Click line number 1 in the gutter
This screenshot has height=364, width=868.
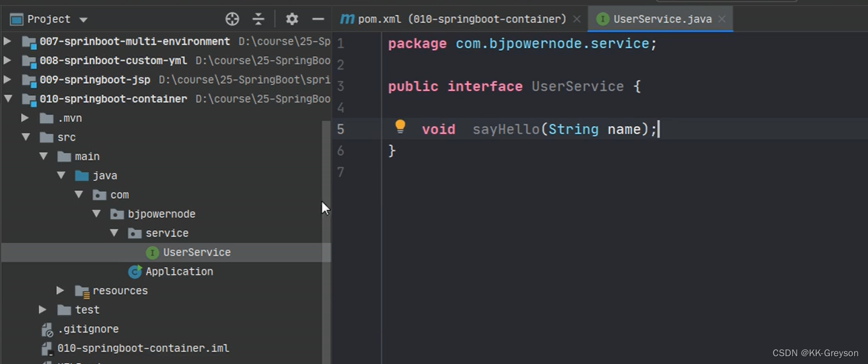(x=341, y=44)
